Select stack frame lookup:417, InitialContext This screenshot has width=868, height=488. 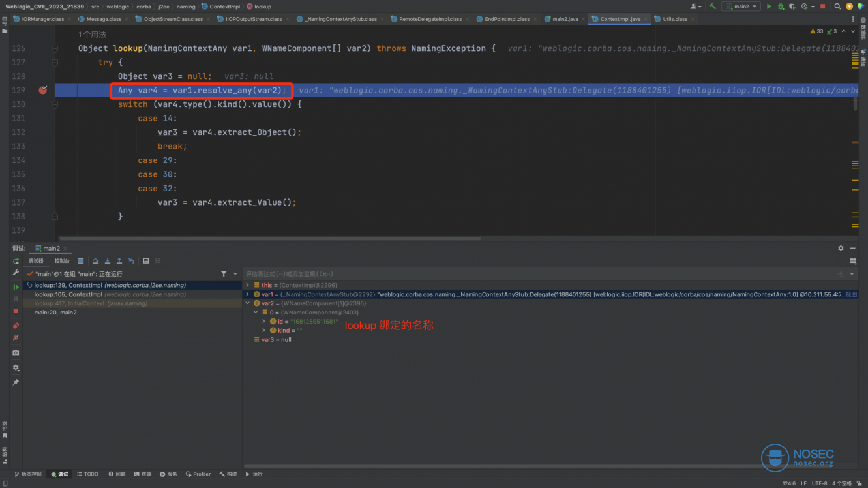click(x=132, y=303)
